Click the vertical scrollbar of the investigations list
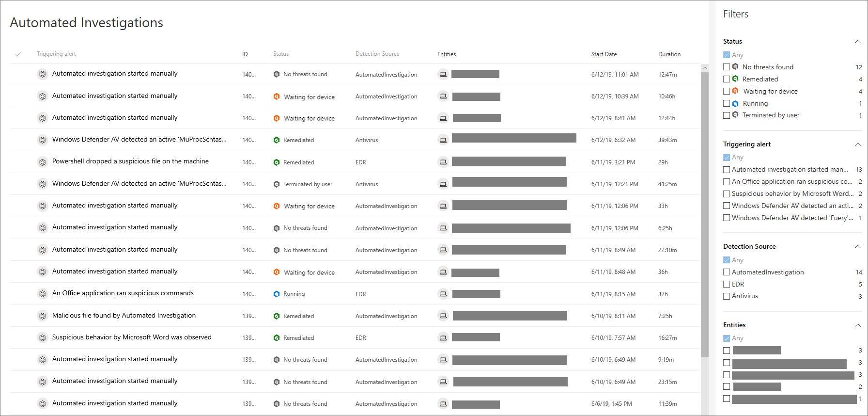The image size is (868, 416). (705, 218)
